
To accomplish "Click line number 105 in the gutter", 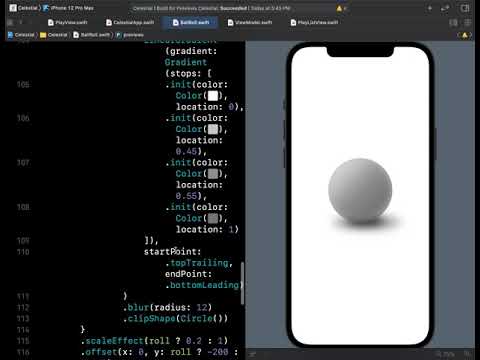I will [x=23, y=85].
